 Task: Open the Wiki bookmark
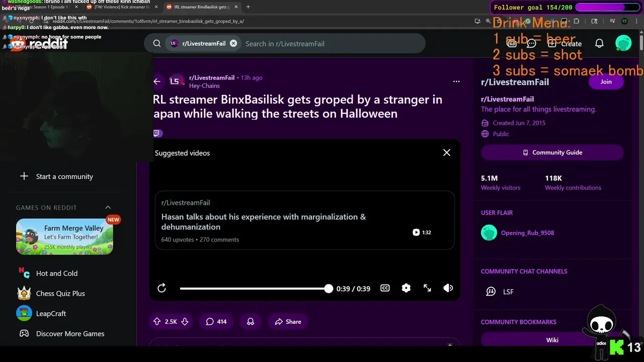pyautogui.click(x=552, y=340)
